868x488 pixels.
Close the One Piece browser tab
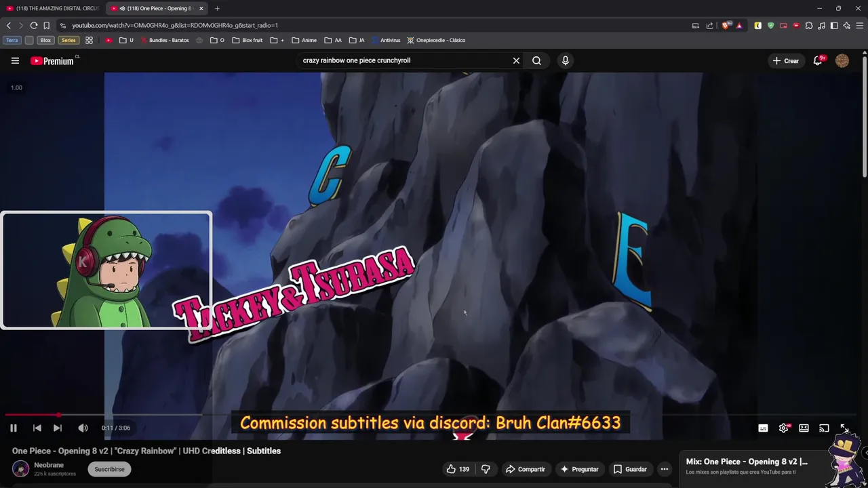[x=201, y=8]
